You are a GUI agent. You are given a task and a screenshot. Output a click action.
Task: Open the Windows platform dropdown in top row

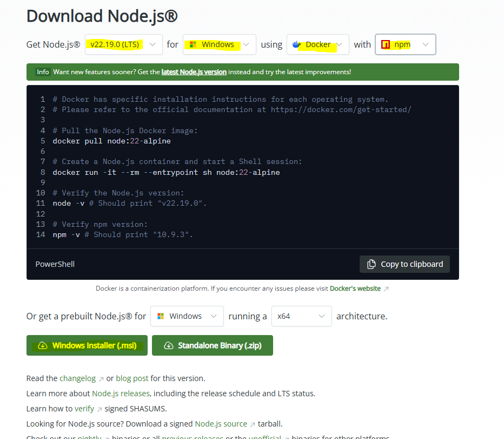(x=219, y=44)
